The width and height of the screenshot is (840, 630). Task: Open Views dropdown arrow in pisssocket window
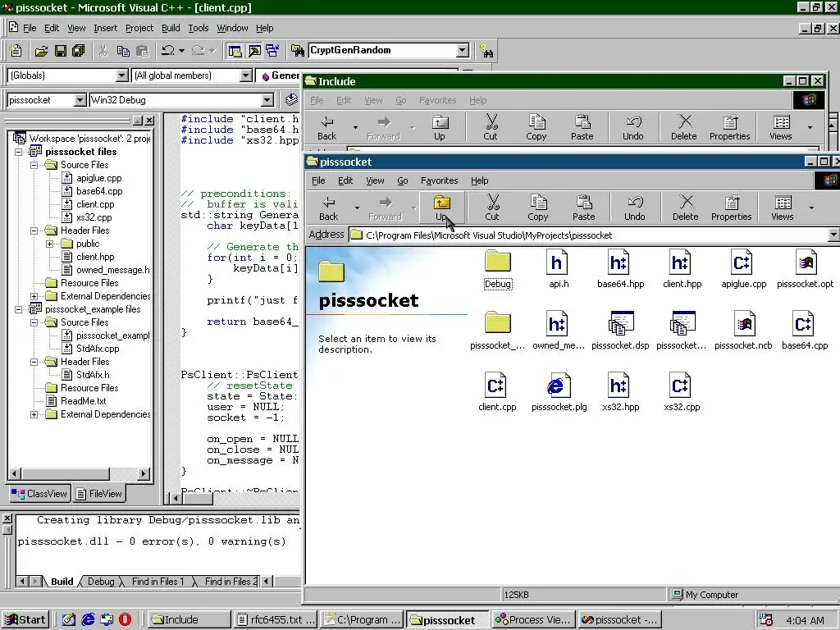[811, 208]
